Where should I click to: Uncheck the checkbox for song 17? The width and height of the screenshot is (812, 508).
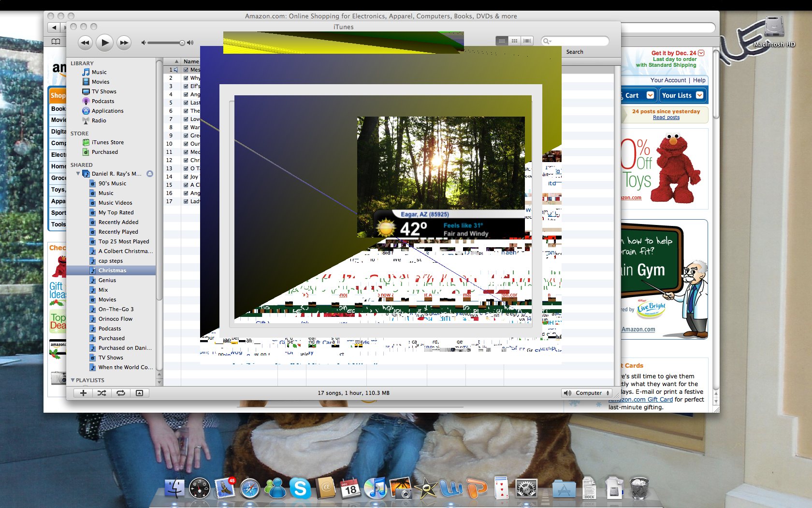[186, 201]
